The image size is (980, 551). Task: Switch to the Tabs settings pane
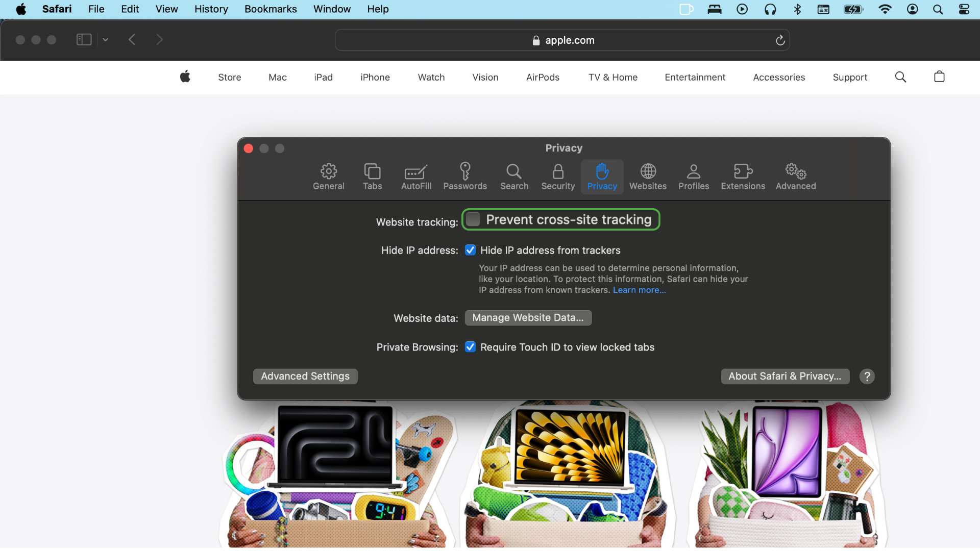coord(373,177)
